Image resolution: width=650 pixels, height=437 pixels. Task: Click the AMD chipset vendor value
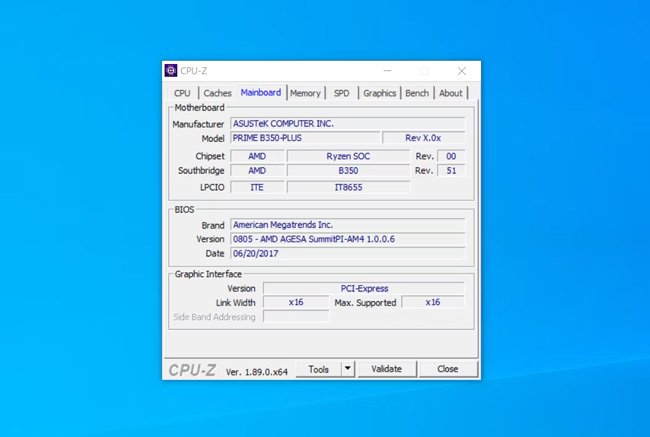point(257,156)
